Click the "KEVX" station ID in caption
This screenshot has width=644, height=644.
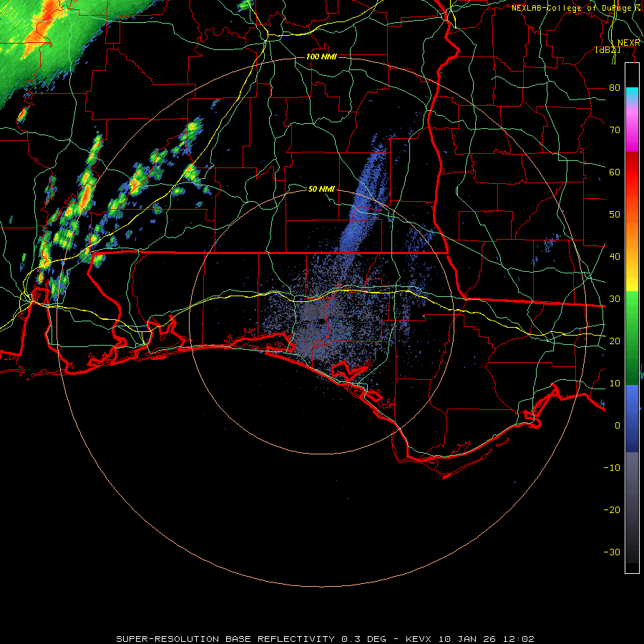coord(418,639)
